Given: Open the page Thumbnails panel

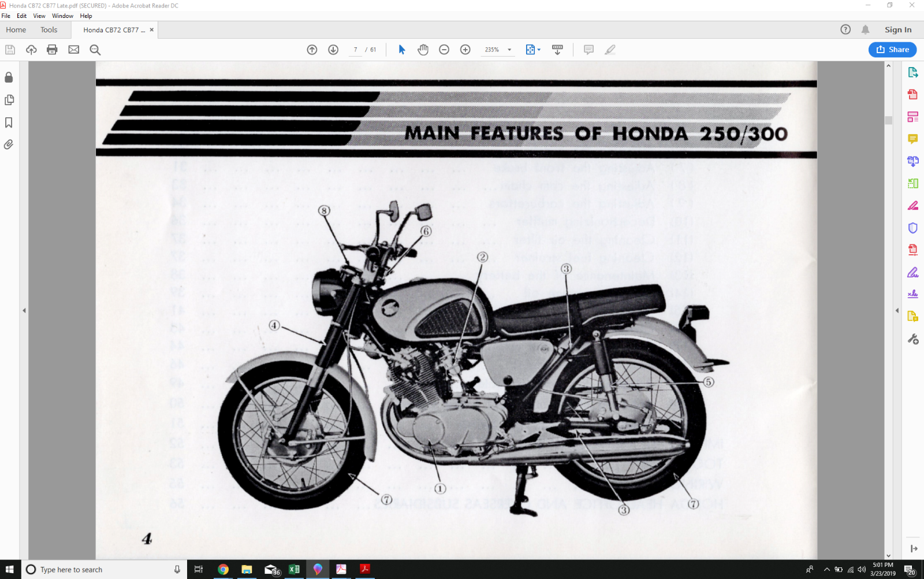Looking at the screenshot, I should (9, 100).
